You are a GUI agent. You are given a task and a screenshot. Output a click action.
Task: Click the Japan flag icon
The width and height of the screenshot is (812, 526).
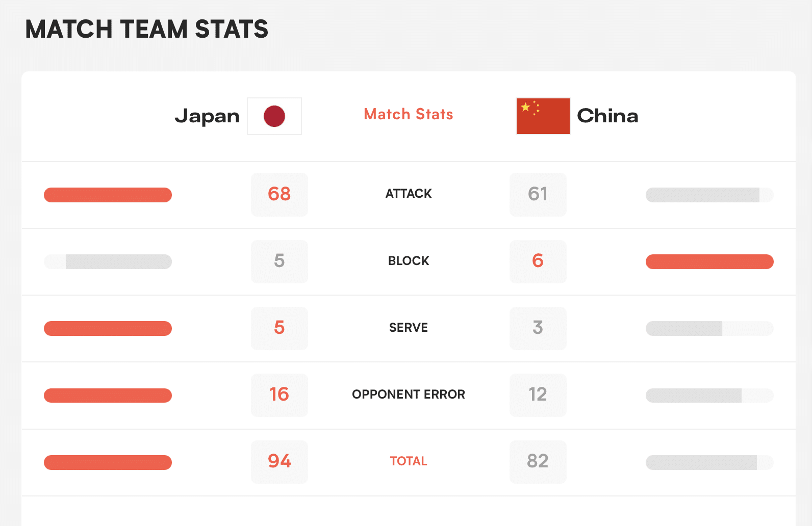point(274,116)
